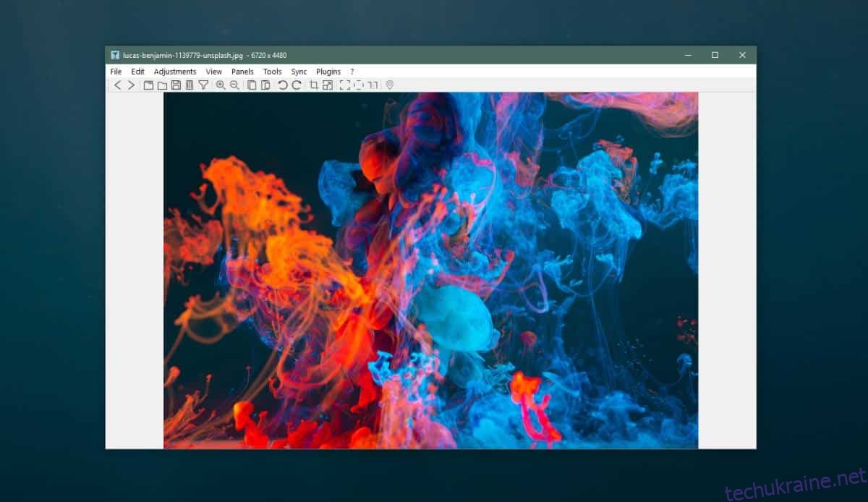Open the View menu

coord(214,72)
